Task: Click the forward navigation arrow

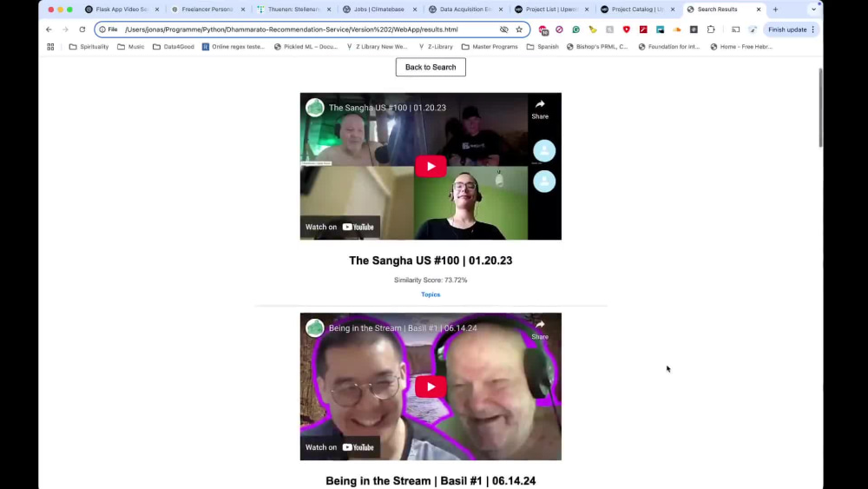Action: pyautogui.click(x=65, y=30)
